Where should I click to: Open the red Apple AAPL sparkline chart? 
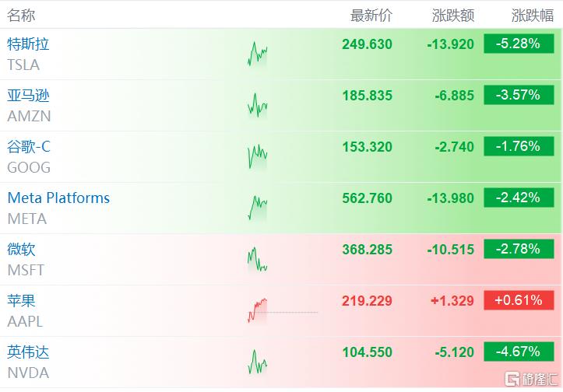pyautogui.click(x=258, y=310)
